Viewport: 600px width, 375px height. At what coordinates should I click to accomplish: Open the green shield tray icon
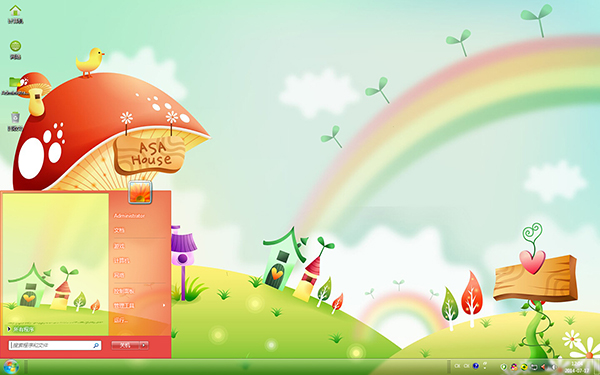[x=504, y=367]
